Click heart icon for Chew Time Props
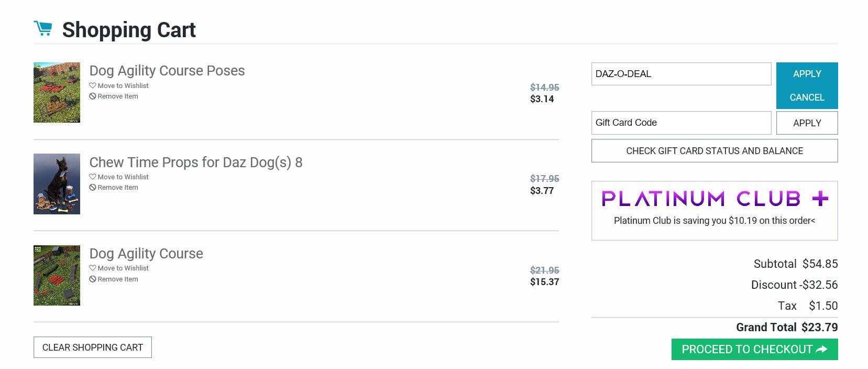The height and width of the screenshot is (369, 868). tap(93, 177)
